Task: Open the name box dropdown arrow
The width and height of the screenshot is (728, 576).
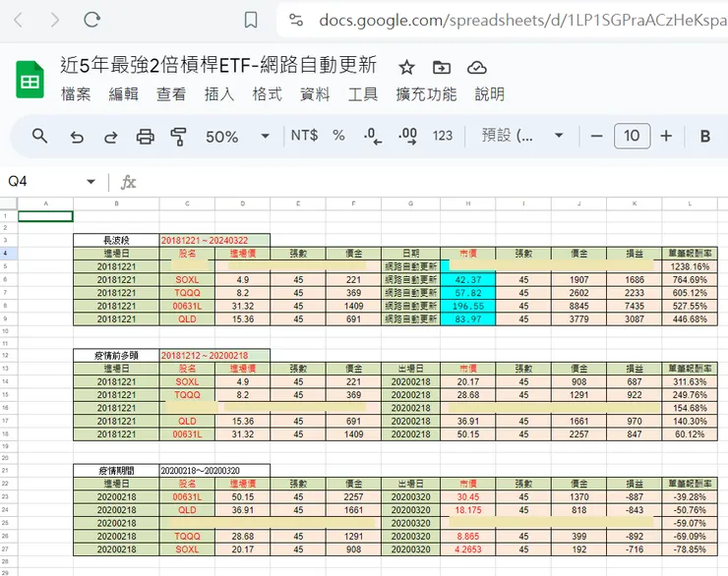Action: pos(91,182)
